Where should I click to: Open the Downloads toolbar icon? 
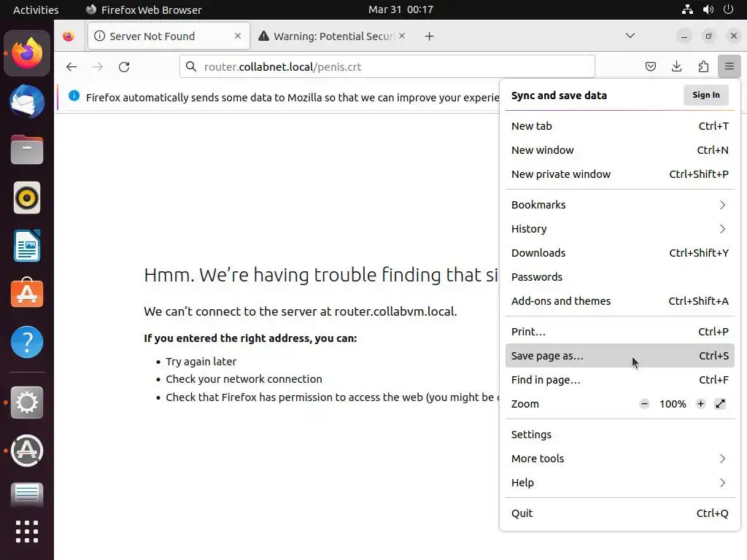[x=676, y=66]
